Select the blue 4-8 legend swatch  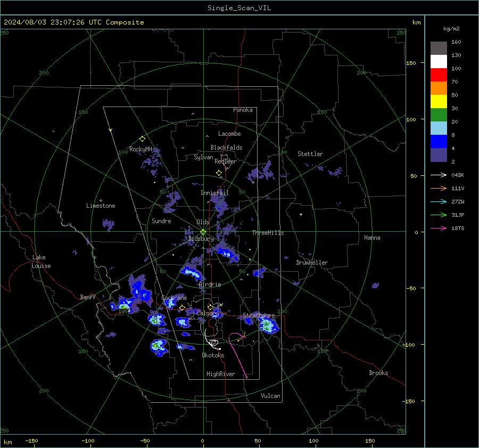439,141
